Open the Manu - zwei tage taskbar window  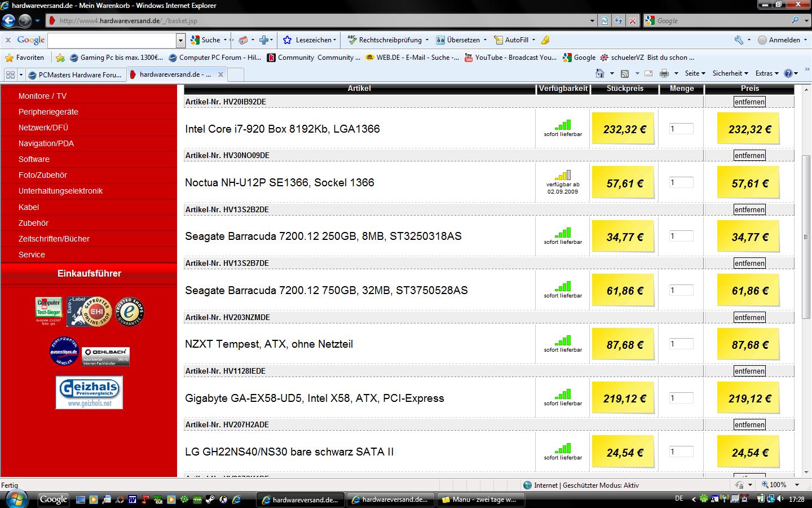[480, 500]
